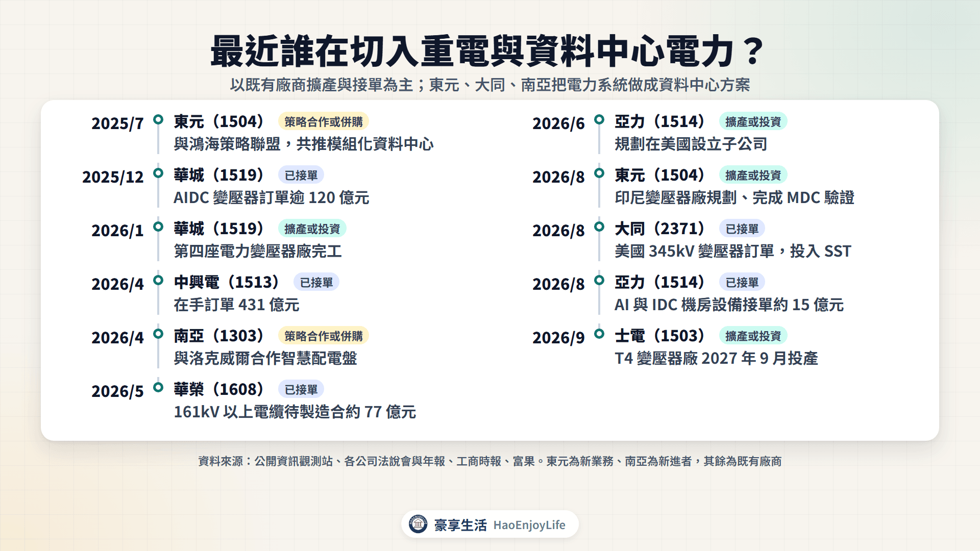
Task: Click the text AIDC 變壓器訂單逾 120 億元
Action: tap(272, 198)
